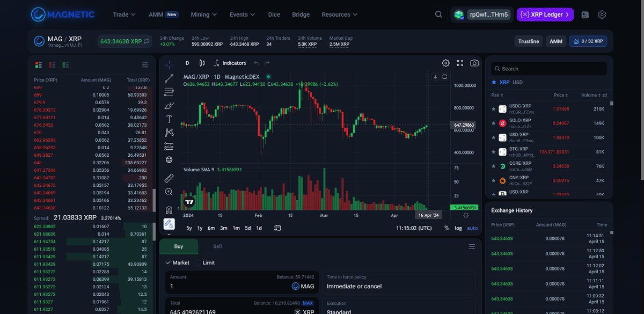Take a chart snapshot with camera icon
Screen dimensions: 644x314
(474, 63)
